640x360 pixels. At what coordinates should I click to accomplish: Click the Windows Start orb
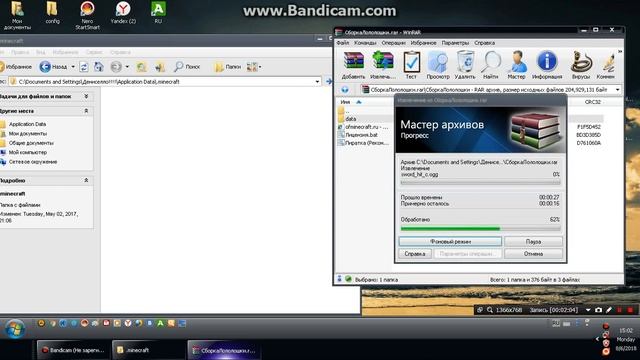15,329
